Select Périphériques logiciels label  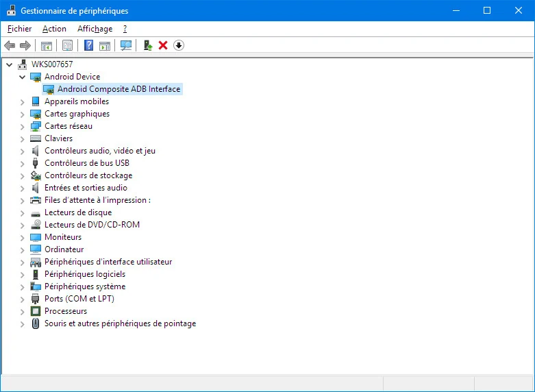coord(85,274)
